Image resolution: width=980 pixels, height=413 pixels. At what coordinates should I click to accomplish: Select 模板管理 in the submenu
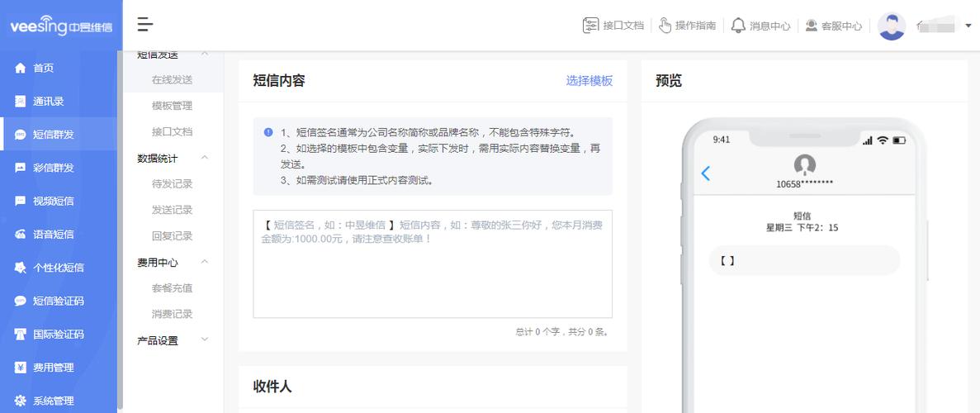point(172,106)
